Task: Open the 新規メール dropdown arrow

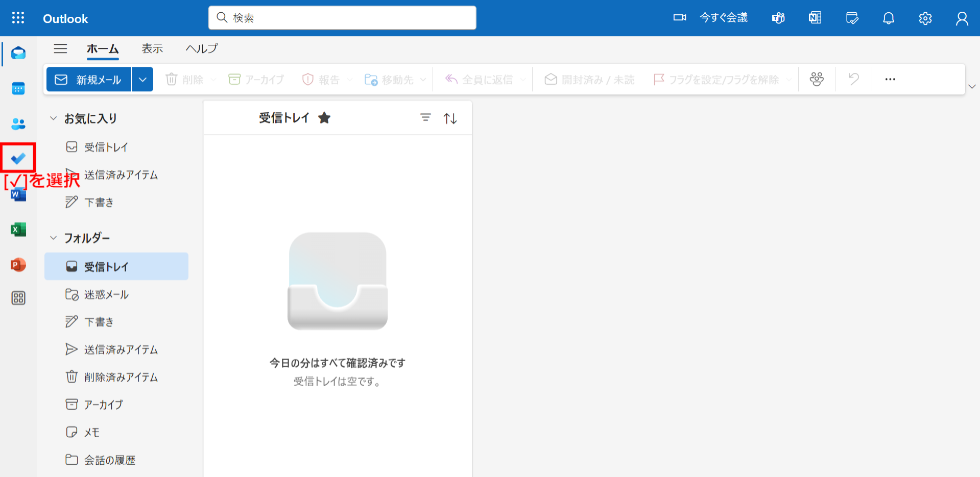Action: click(x=142, y=79)
